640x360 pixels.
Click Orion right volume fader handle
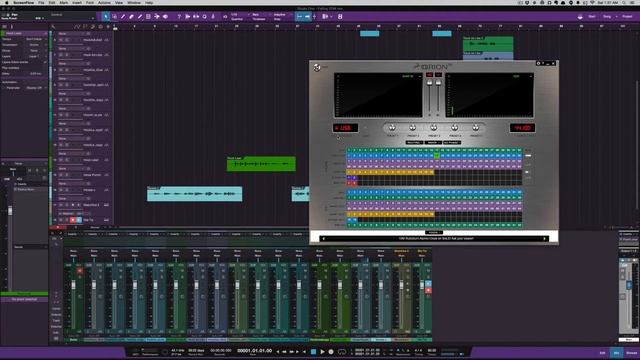[x=438, y=83]
